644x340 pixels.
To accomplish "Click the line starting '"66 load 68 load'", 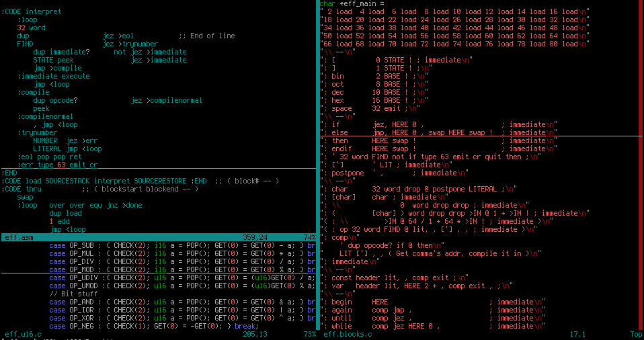I will [454, 44].
